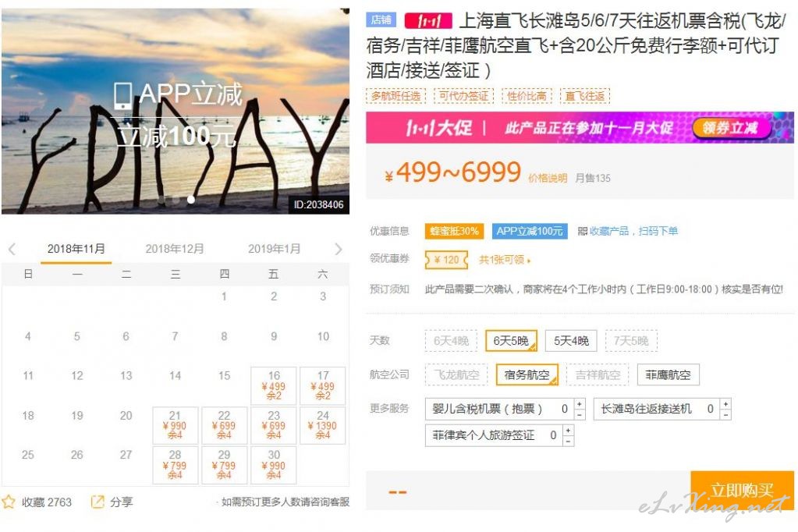The image size is (798, 532).
Task: Select the 6天5晚 duration option
Action: click(511, 341)
